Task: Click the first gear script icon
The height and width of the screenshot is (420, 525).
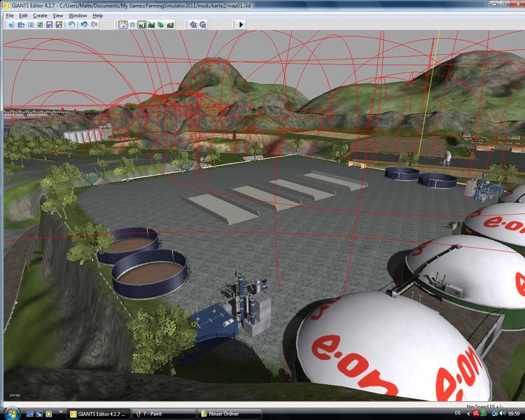Action: tap(193, 24)
